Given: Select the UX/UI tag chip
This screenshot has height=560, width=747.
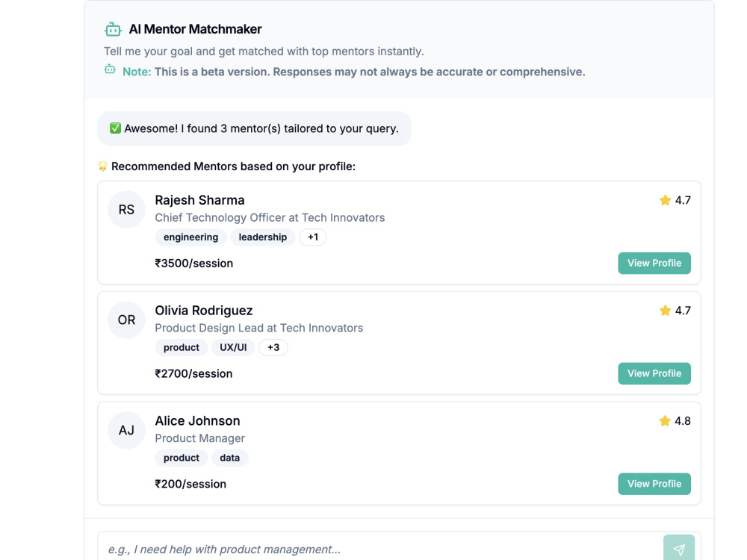Looking at the screenshot, I should [233, 348].
